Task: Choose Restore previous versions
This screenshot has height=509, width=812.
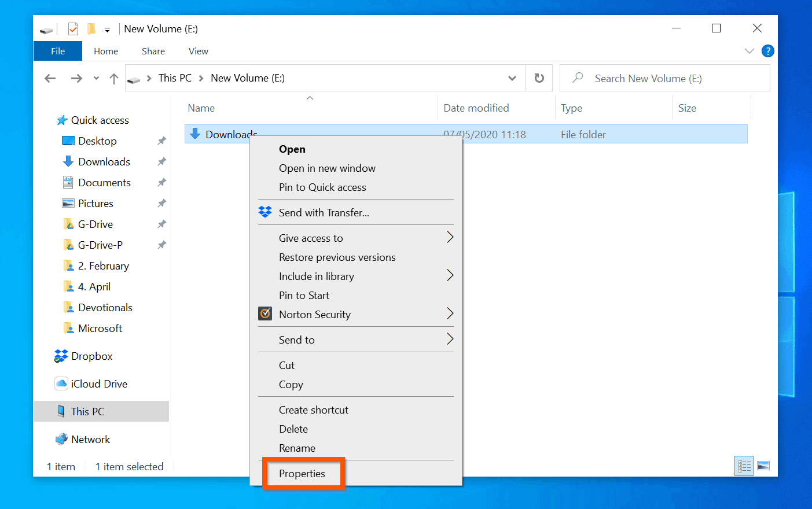Action: (337, 257)
